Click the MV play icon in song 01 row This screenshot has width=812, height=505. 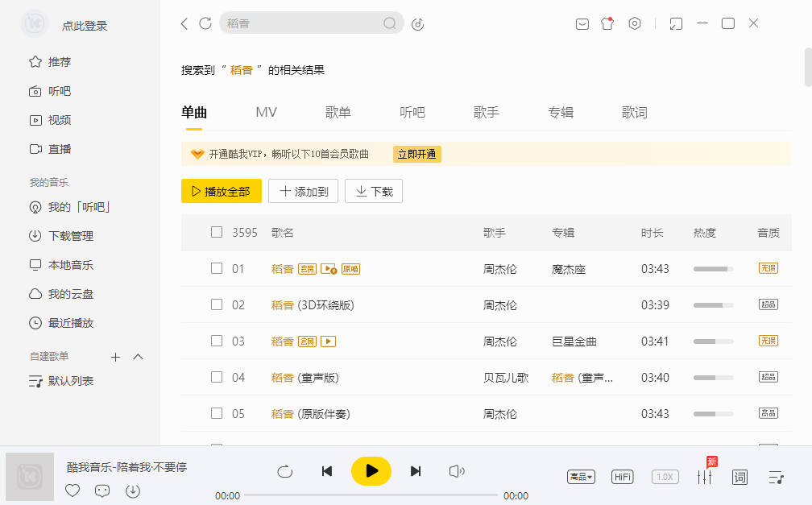click(x=329, y=269)
